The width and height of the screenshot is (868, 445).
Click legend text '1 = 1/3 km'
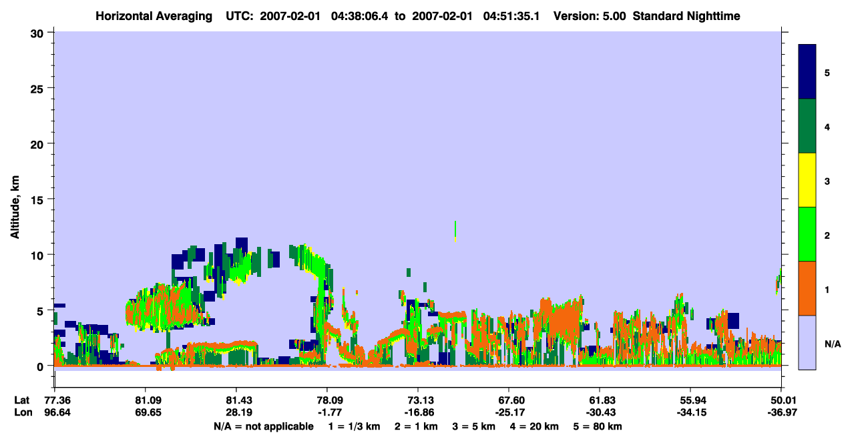click(x=353, y=426)
